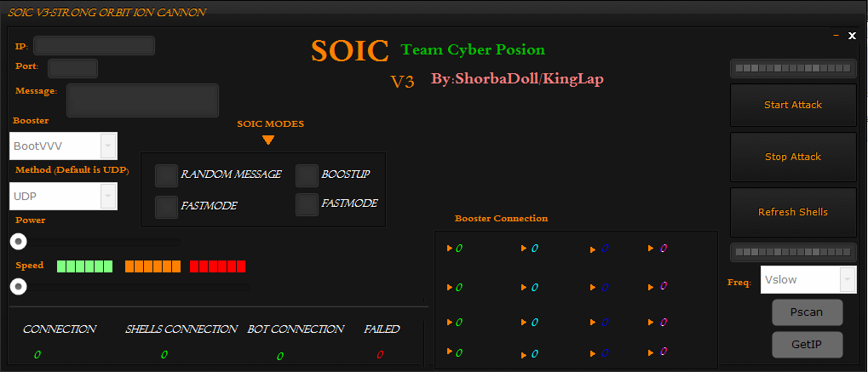This screenshot has width=868, height=372.
Task: Click the Power slider handle
Action: coord(18,242)
